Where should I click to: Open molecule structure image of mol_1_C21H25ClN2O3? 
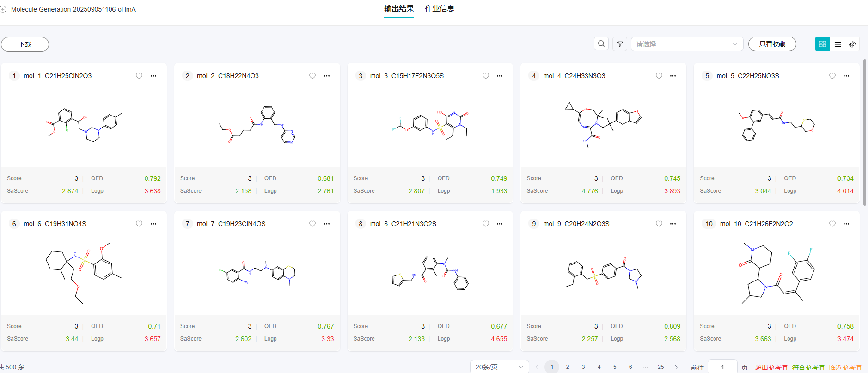pos(84,125)
